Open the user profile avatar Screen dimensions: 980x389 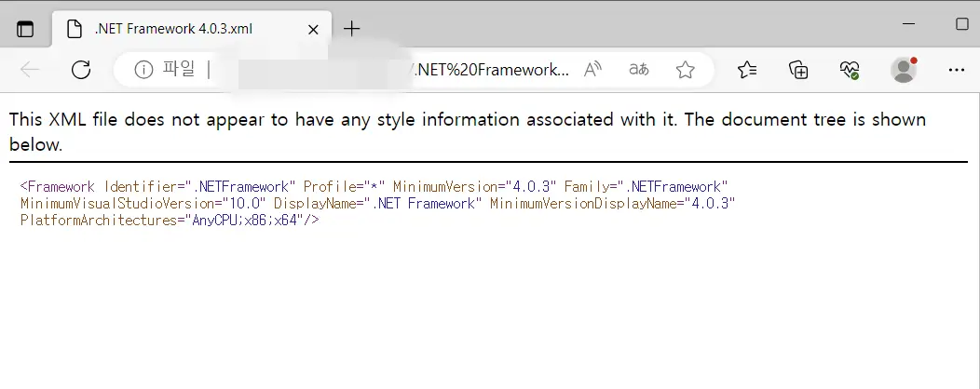[x=903, y=70]
